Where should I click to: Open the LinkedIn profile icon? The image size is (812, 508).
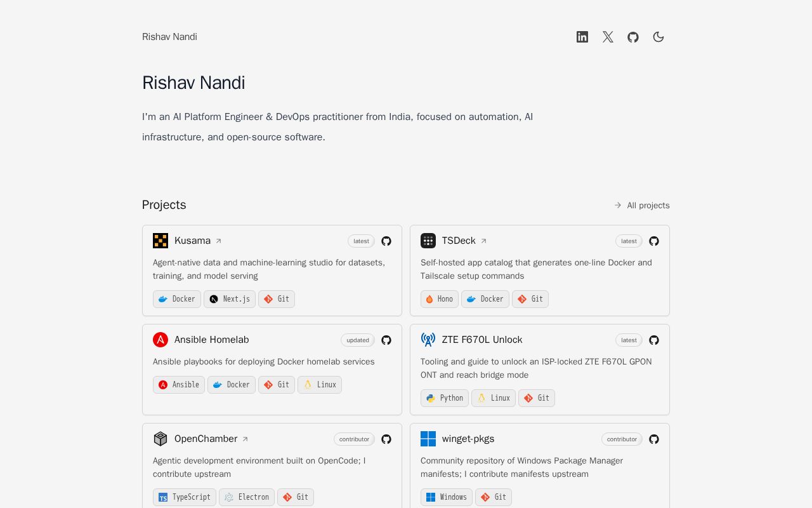pos(582,37)
